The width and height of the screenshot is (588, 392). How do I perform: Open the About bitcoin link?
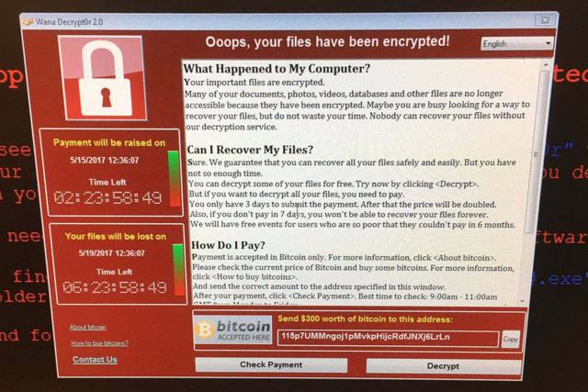pos(88,327)
